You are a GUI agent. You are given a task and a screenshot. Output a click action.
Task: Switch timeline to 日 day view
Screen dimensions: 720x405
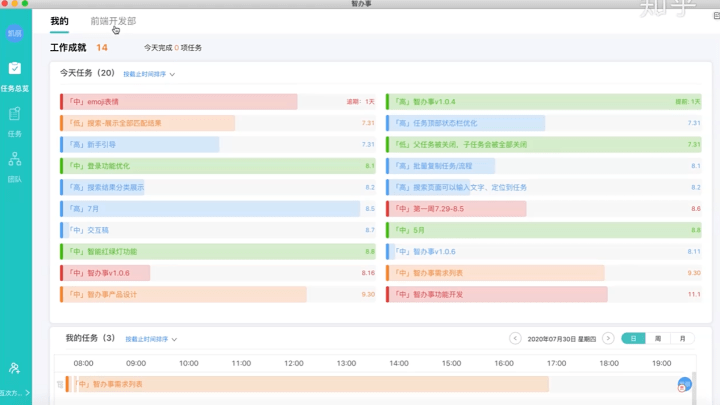tap(633, 339)
